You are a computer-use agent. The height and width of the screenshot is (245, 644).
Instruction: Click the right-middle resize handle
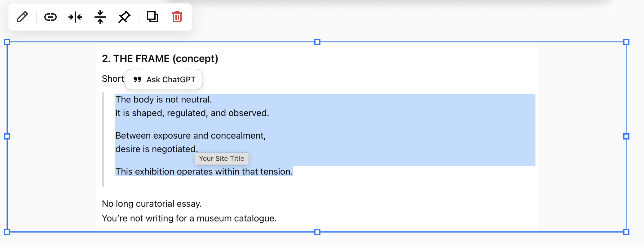[x=626, y=136]
